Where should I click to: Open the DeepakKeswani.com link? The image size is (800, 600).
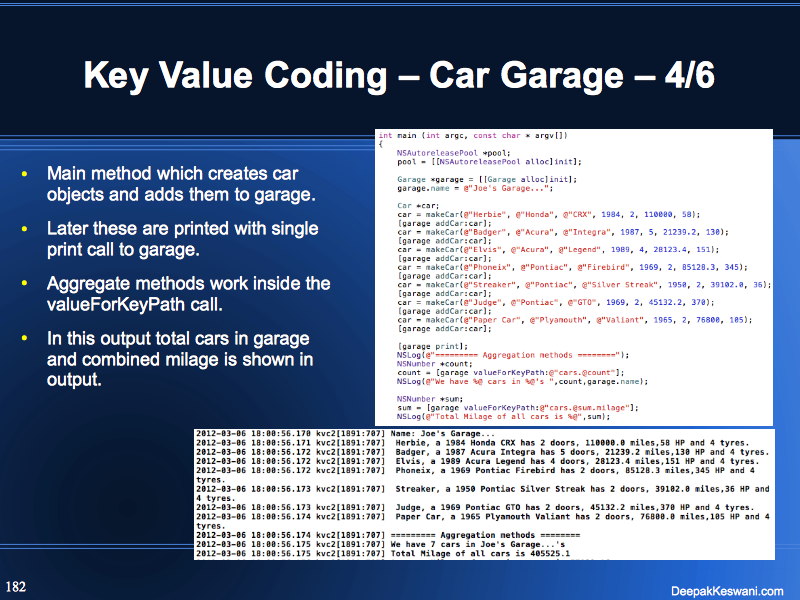pos(727,590)
